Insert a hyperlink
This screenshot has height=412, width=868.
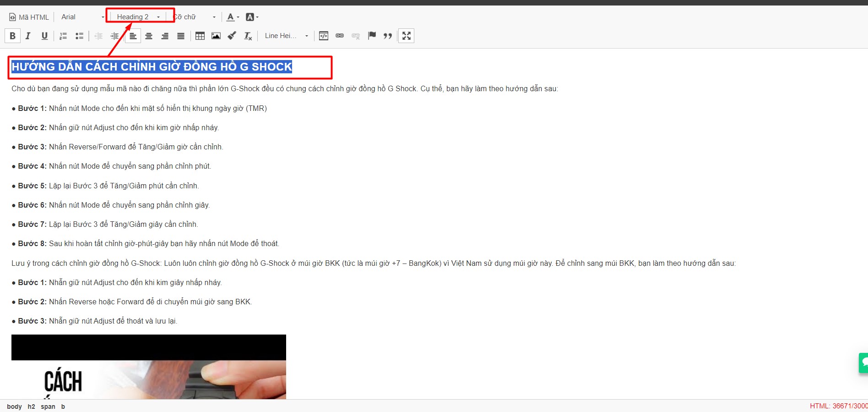340,36
